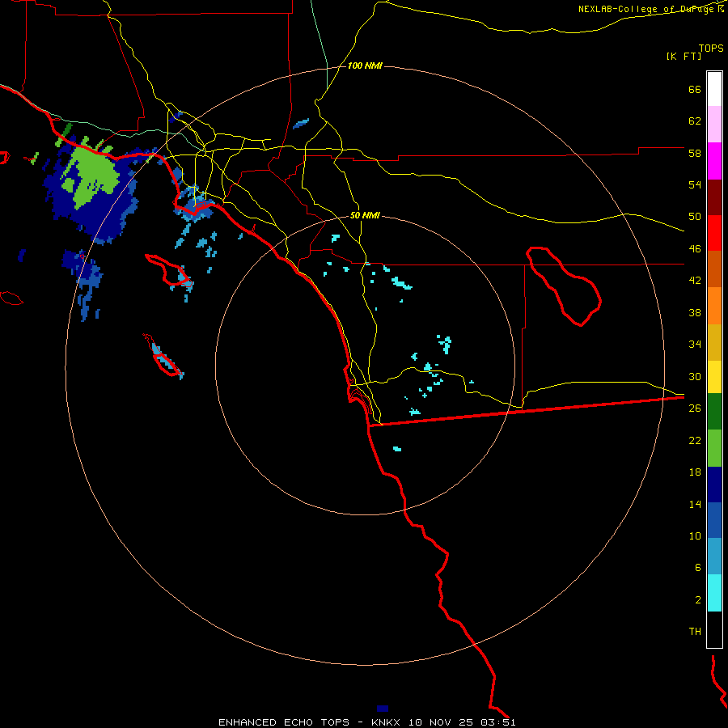Click the magenta legend swatch

tap(714, 161)
